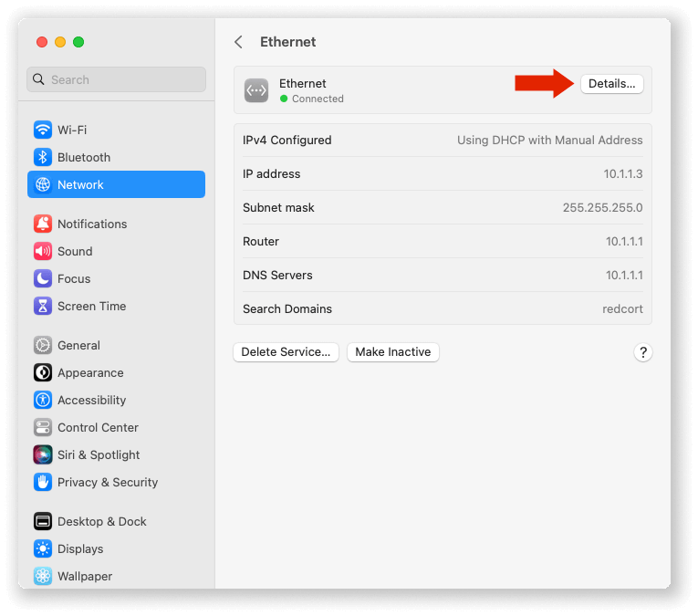Click the DNS Servers label

click(x=277, y=275)
